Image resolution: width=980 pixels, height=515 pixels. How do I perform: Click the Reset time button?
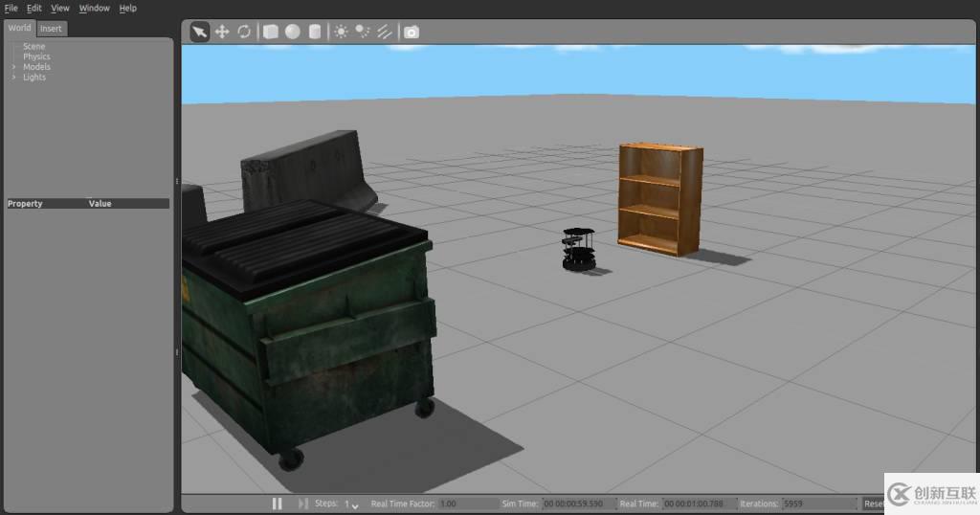click(873, 504)
